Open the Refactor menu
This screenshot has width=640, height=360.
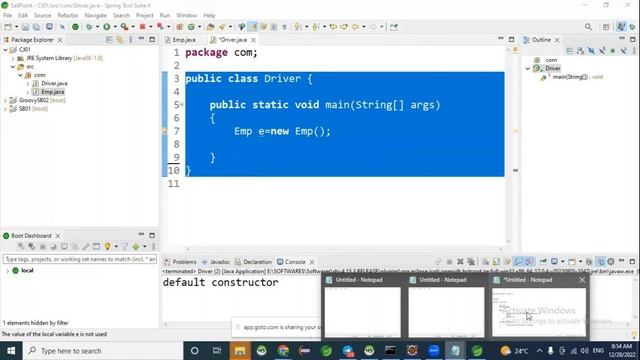68,15
